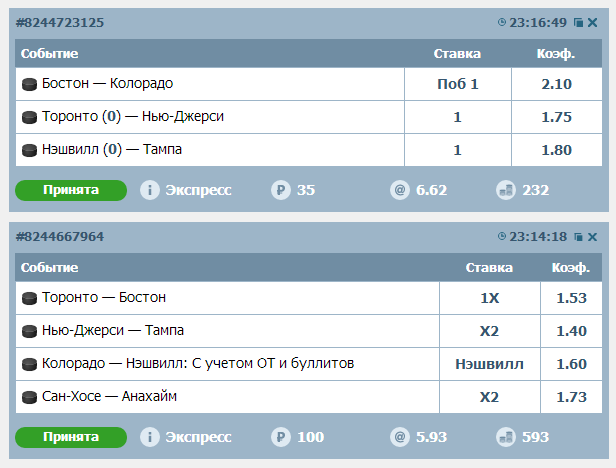616x468 pixels.
Task: Click the first bet's Принята status button
Action: point(71,190)
